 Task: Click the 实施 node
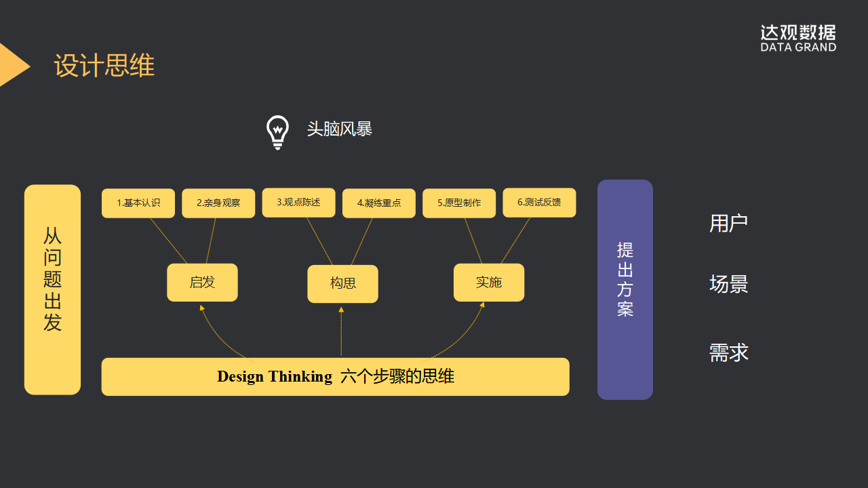coord(489,283)
